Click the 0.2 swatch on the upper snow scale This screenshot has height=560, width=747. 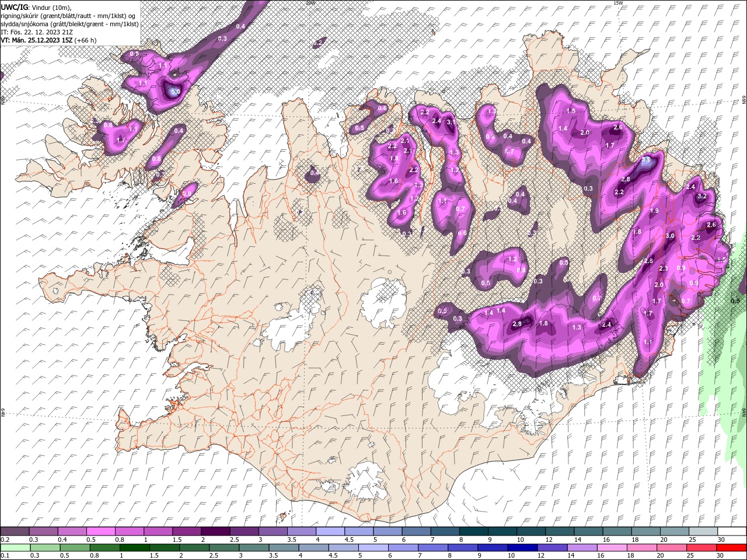point(15,531)
